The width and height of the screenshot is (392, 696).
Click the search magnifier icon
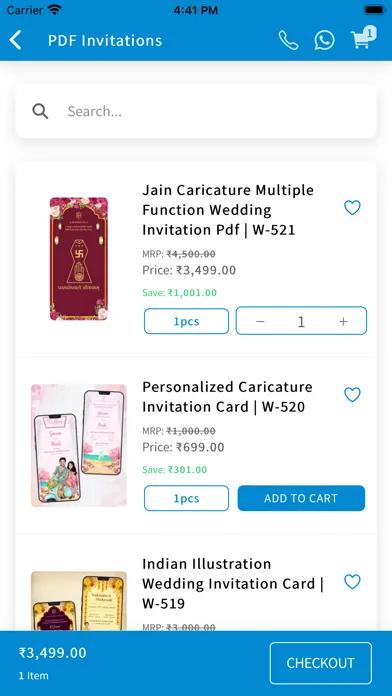[x=40, y=111]
